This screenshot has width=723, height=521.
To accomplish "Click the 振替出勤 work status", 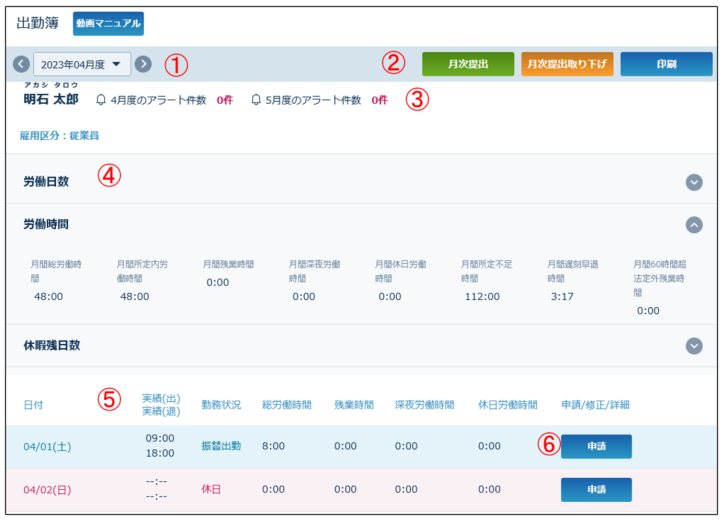I will (221, 446).
